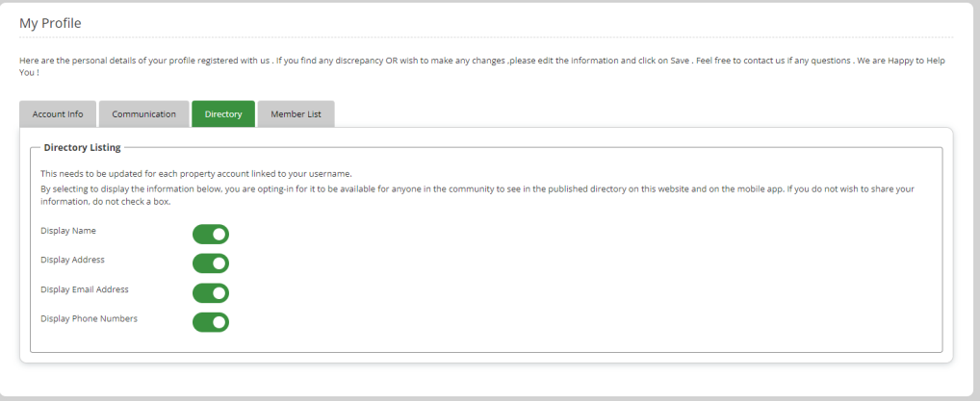The height and width of the screenshot is (401, 980).
Task: Click the intro paragraph about personal details
Action: (x=482, y=66)
